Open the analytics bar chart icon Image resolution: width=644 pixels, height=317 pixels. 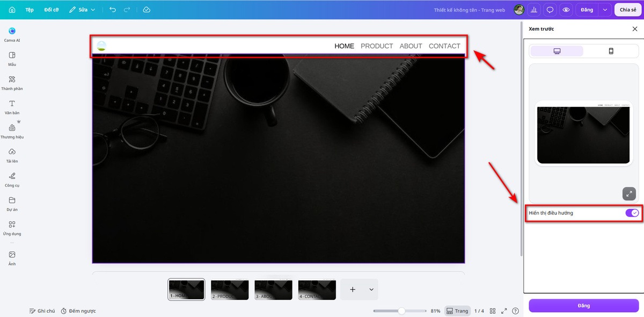pos(534,10)
